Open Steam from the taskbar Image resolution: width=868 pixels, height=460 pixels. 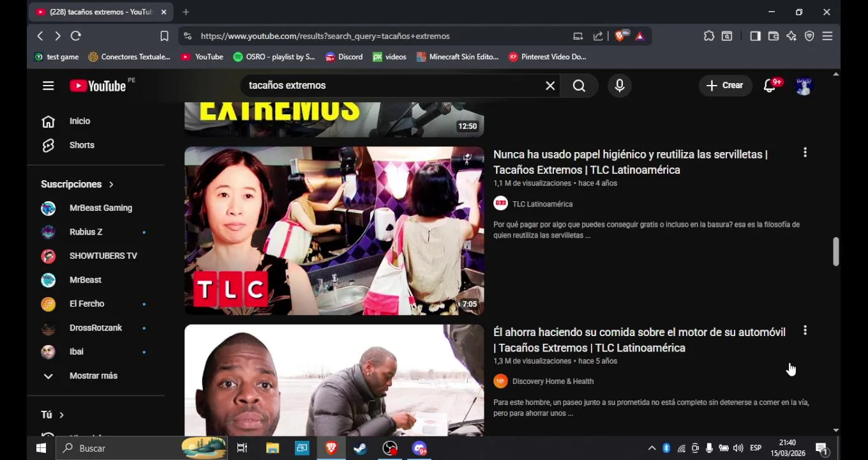coord(361,448)
